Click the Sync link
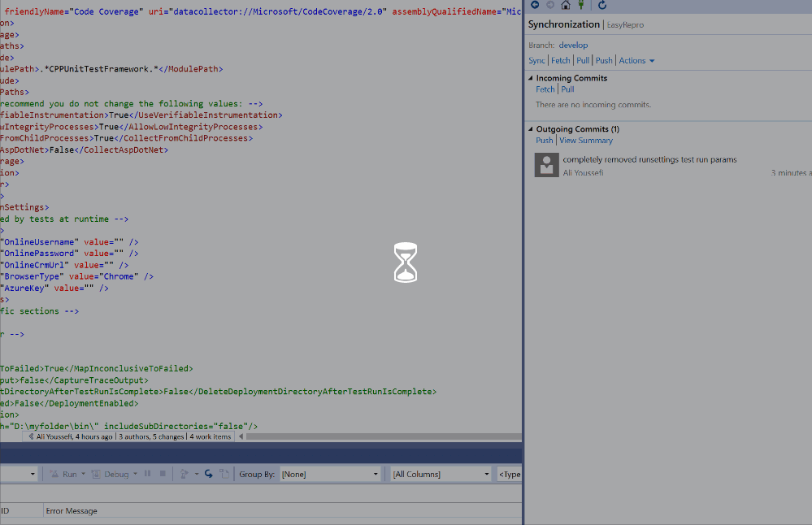Viewport: 812px width, 525px height. (536, 61)
